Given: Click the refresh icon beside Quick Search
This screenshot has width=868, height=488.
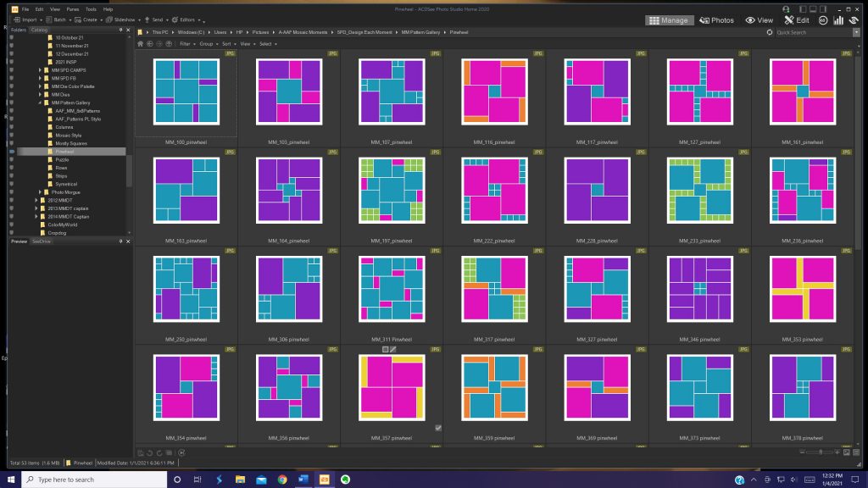Looking at the screenshot, I should (x=770, y=33).
